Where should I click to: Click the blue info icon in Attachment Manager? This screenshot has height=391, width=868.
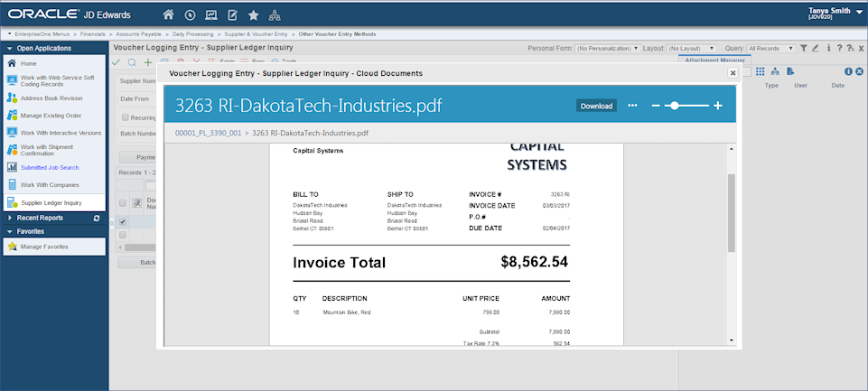pos(848,71)
